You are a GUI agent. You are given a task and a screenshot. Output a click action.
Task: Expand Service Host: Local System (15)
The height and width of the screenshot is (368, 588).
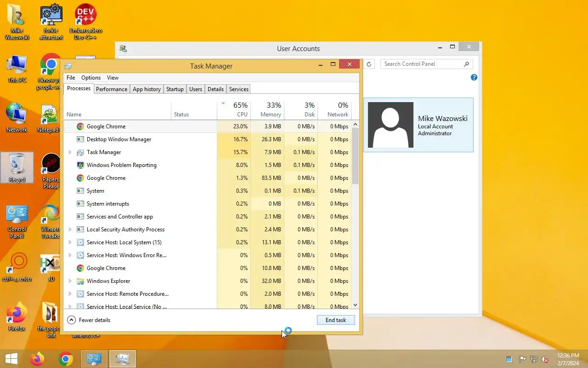click(70, 242)
